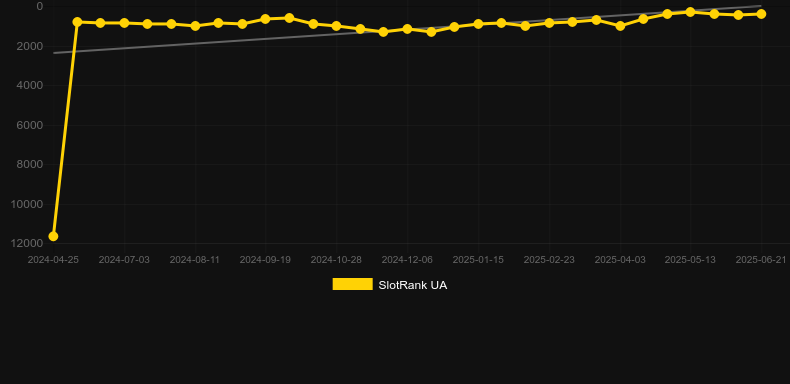This screenshot has height=384, width=790.
Task: Click the 2025-06-21 x-axis date label
Action: 761,260
